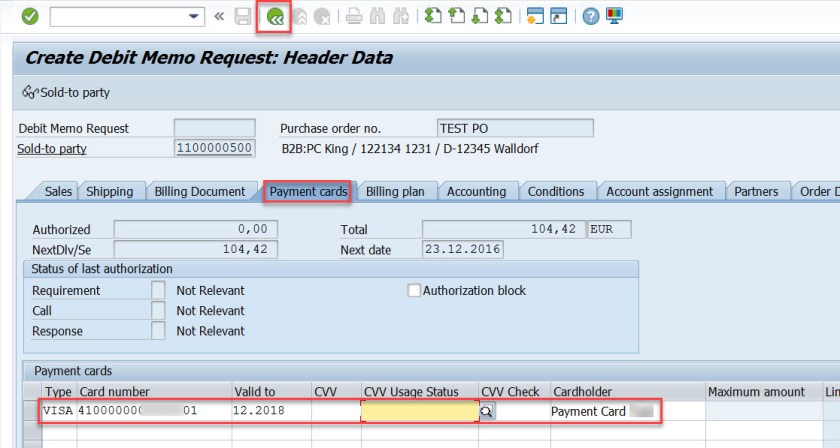
Task: Click the CVV Usage Status column header
Action: 419,392
